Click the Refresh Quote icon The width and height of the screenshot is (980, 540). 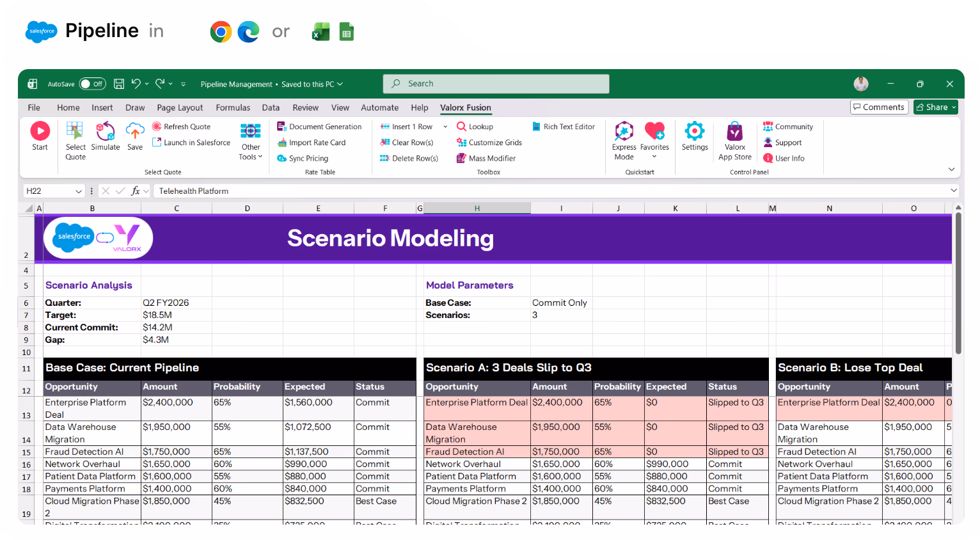click(x=157, y=126)
